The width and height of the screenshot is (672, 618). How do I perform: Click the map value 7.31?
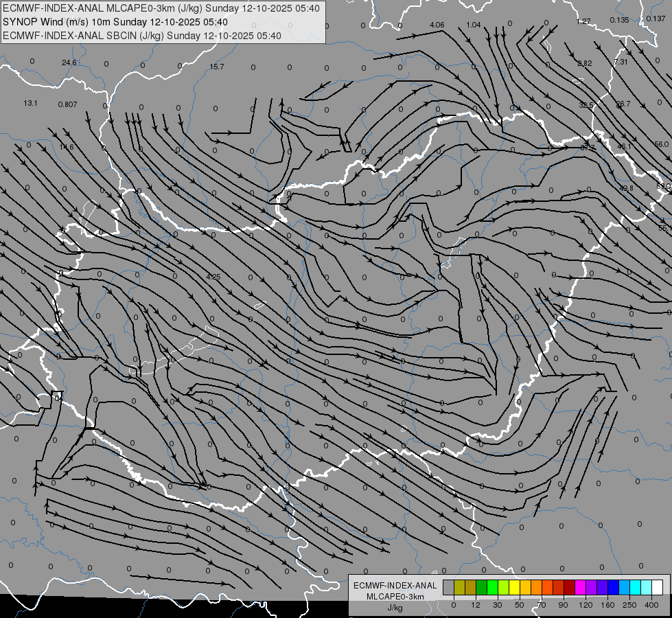[621, 62]
